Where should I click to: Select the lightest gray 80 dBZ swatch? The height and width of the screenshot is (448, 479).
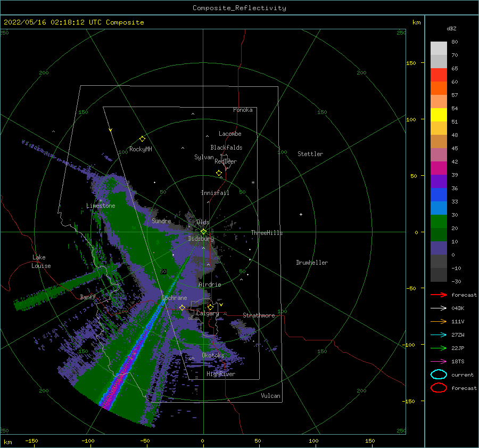439,48
